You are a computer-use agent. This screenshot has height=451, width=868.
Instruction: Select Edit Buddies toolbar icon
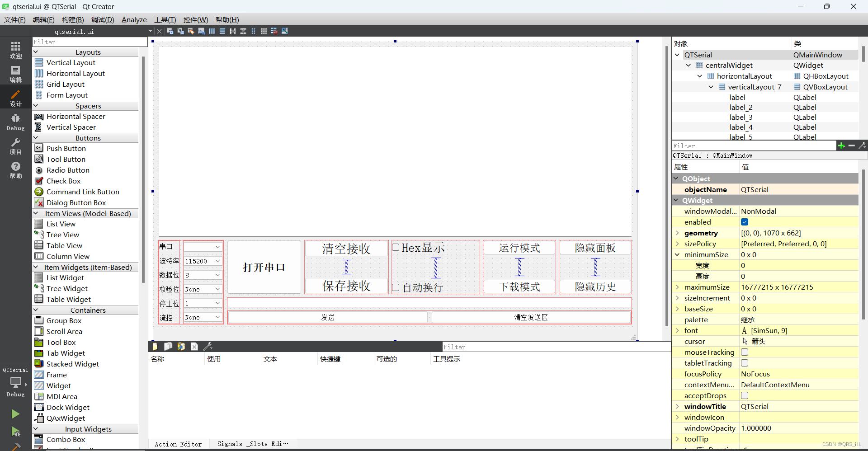(191, 31)
